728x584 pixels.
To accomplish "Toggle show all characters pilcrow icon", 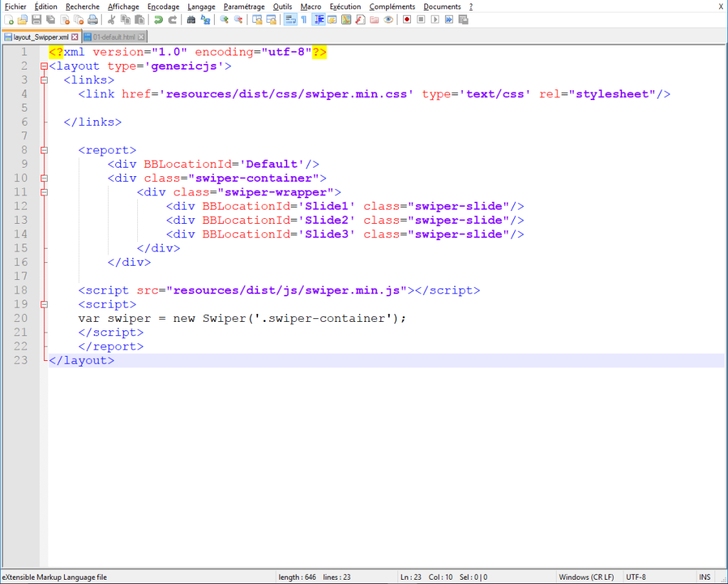I will pos(304,19).
